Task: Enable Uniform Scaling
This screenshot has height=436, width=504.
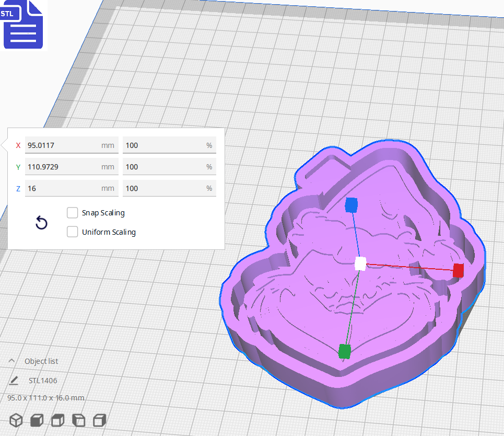Action: point(72,232)
